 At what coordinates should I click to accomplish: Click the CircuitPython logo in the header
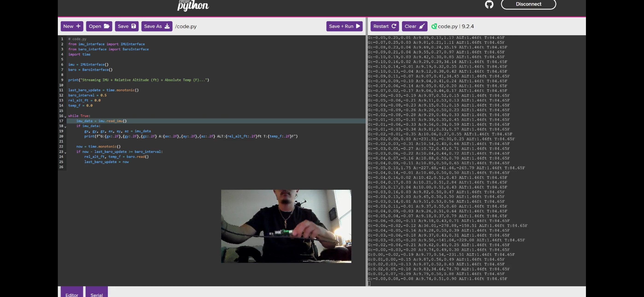coord(193,5)
